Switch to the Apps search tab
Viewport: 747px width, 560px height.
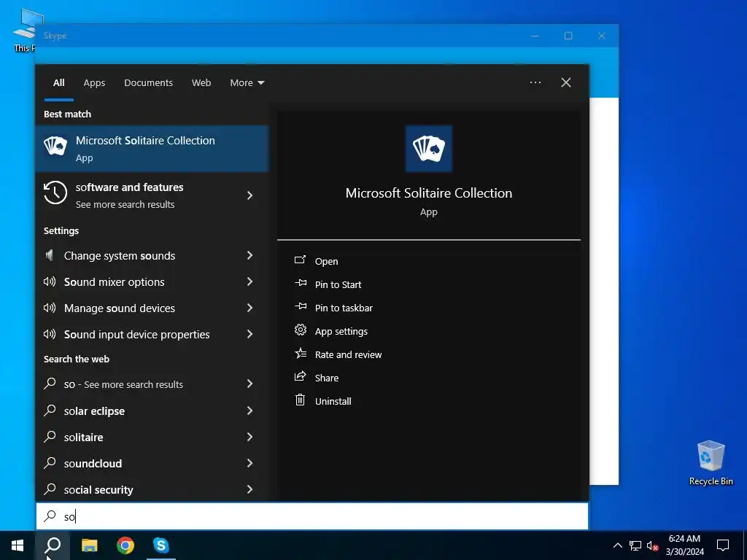(x=94, y=83)
